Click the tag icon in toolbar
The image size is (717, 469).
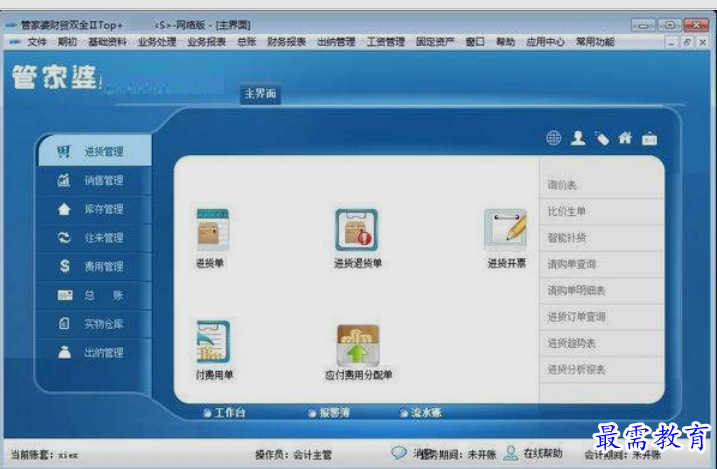(602, 138)
